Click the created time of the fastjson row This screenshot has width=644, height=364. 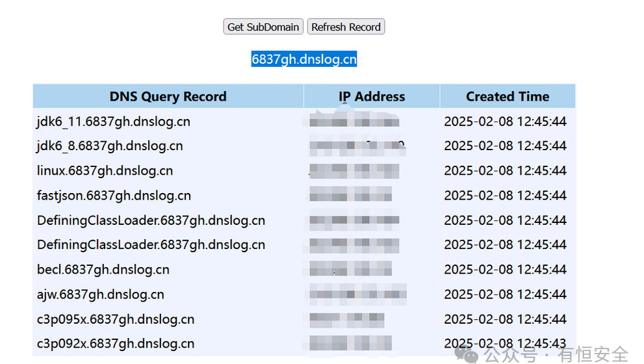(x=505, y=196)
